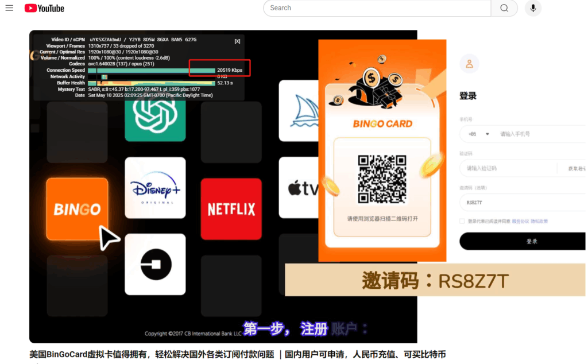This screenshot has height=364, width=588.
Task: Close the stats for nerds overlay
Action: pyautogui.click(x=237, y=41)
